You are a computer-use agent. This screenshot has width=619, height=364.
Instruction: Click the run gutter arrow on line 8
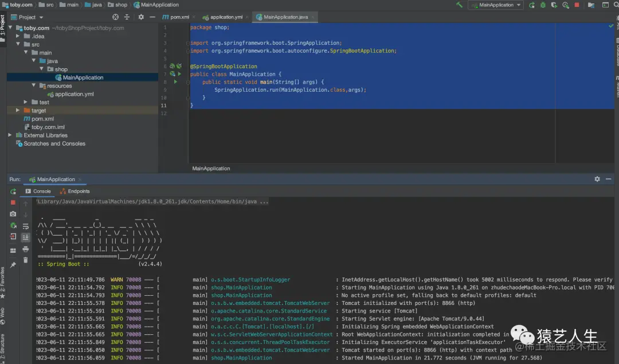pos(176,82)
